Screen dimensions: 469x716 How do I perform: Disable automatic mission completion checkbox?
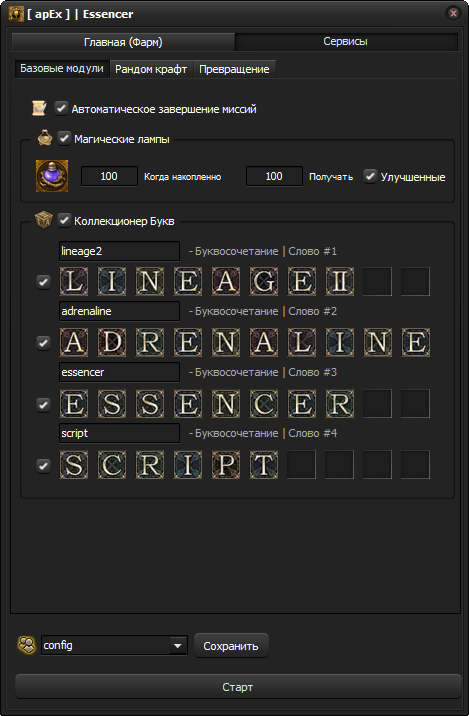[x=61, y=108]
